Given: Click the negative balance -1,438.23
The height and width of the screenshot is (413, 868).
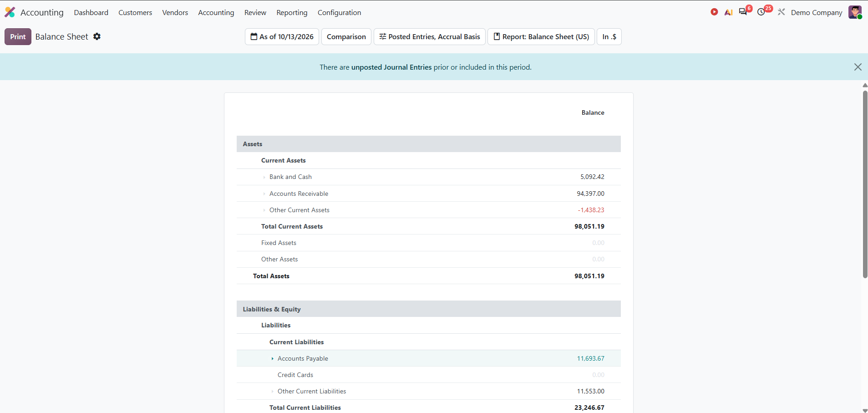Looking at the screenshot, I should pos(591,210).
